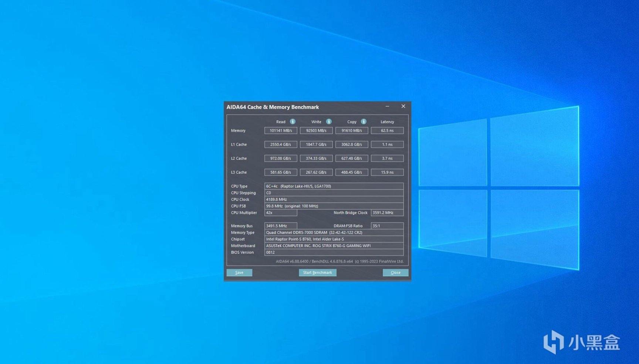The image size is (639, 364).
Task: Click the Motherboard label
Action: [243, 246]
